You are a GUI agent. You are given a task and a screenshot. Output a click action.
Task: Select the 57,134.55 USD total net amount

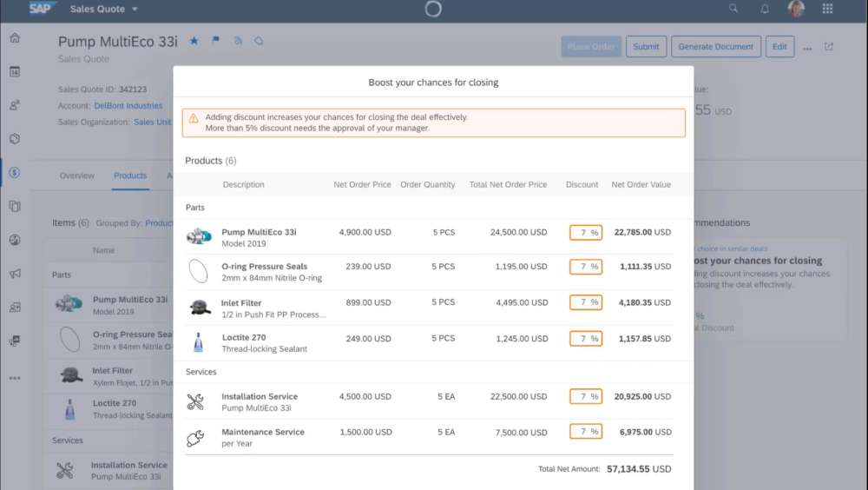click(x=639, y=469)
